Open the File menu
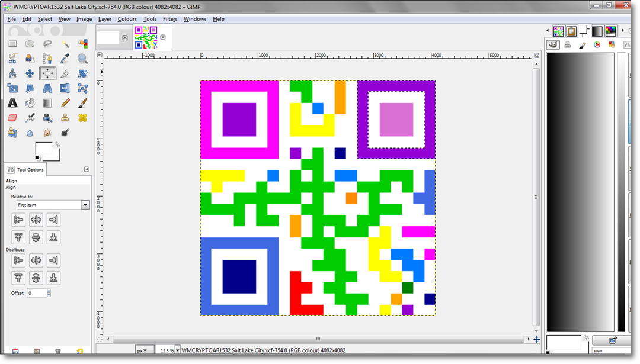Image resolution: width=640 pixels, height=364 pixels. pyautogui.click(x=11, y=19)
